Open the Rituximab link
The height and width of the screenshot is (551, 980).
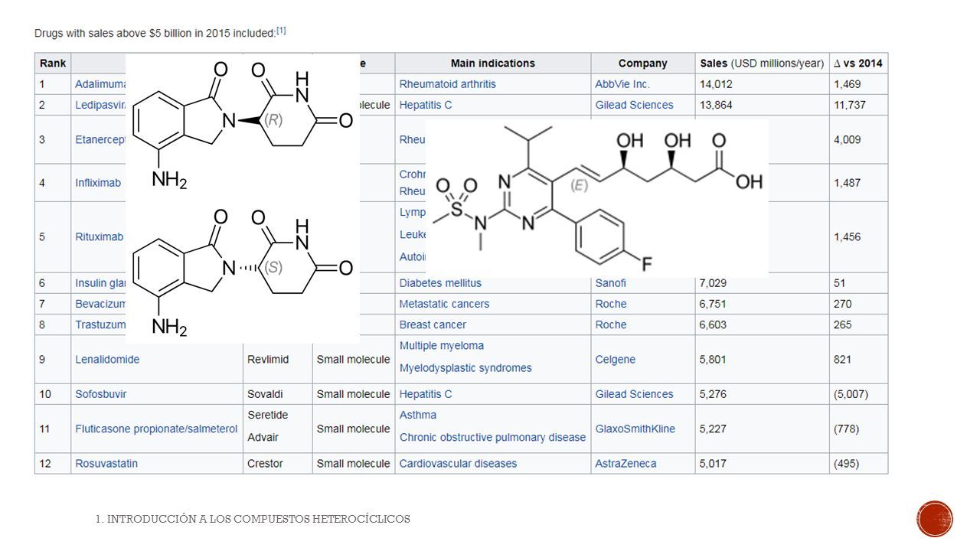[99, 236]
